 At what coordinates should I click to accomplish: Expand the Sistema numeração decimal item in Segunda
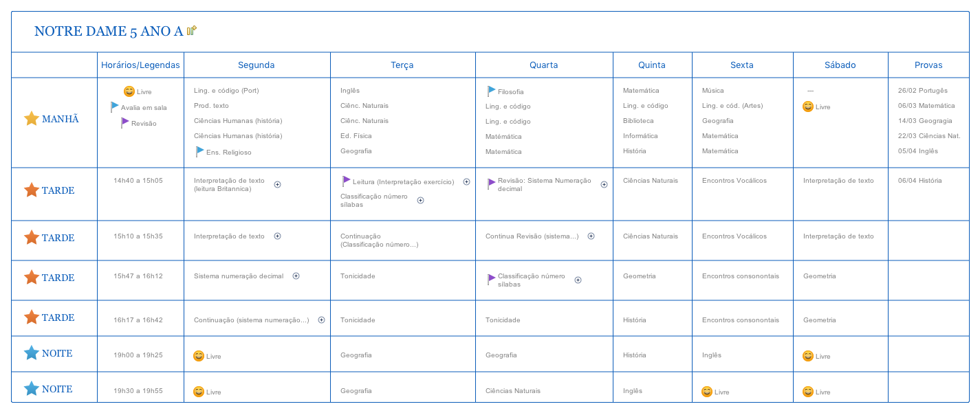[296, 276]
